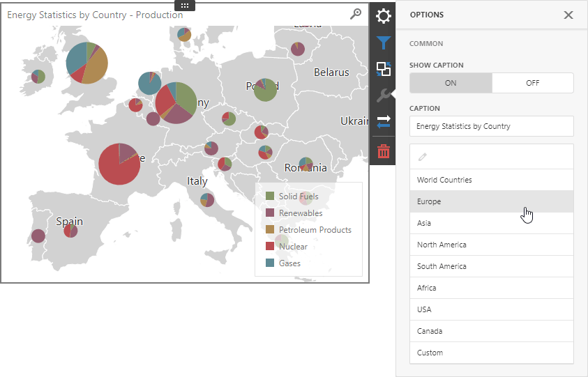588x377 pixels.
Task: Click the Romania pie chart
Action: pyautogui.click(x=306, y=164)
